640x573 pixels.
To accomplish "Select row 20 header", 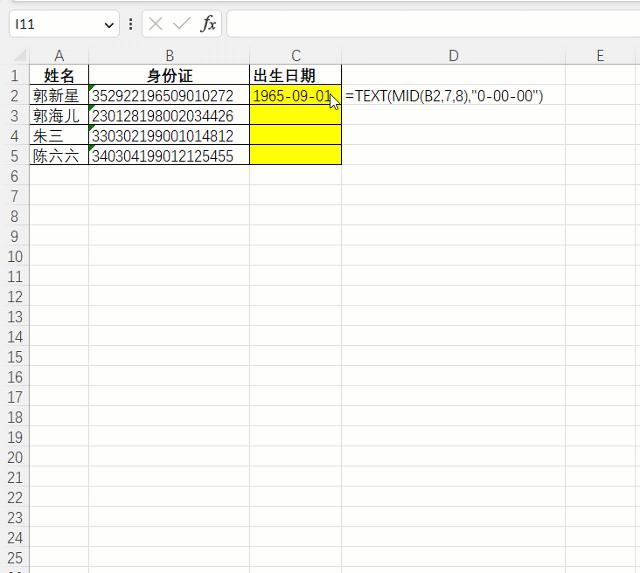I will click(15, 457).
